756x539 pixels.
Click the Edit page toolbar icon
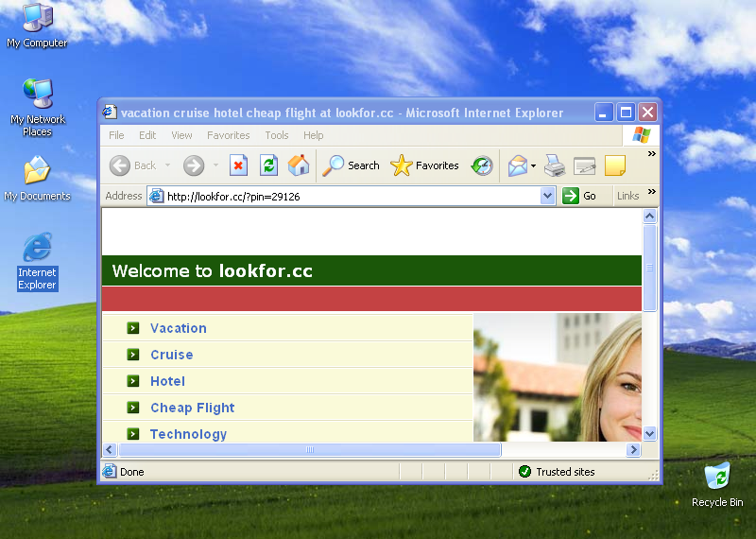(584, 165)
